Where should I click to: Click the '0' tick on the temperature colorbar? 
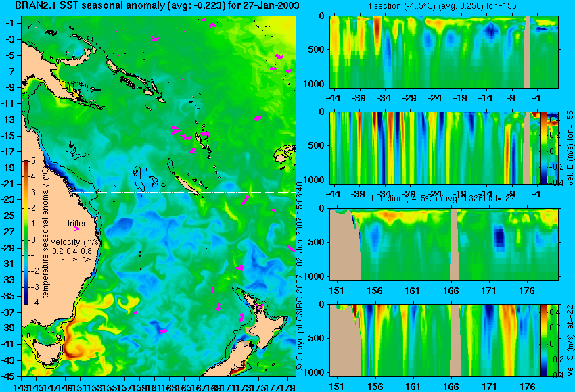point(33,240)
